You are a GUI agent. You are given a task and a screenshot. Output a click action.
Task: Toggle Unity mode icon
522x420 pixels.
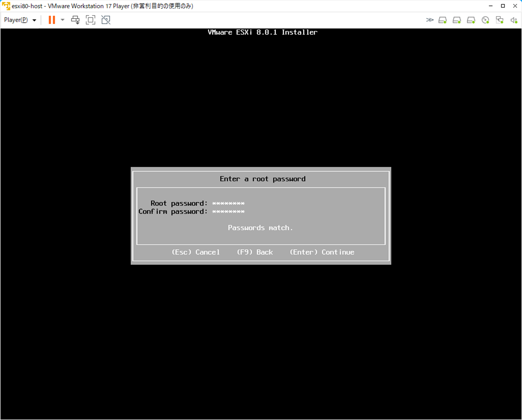click(x=106, y=20)
